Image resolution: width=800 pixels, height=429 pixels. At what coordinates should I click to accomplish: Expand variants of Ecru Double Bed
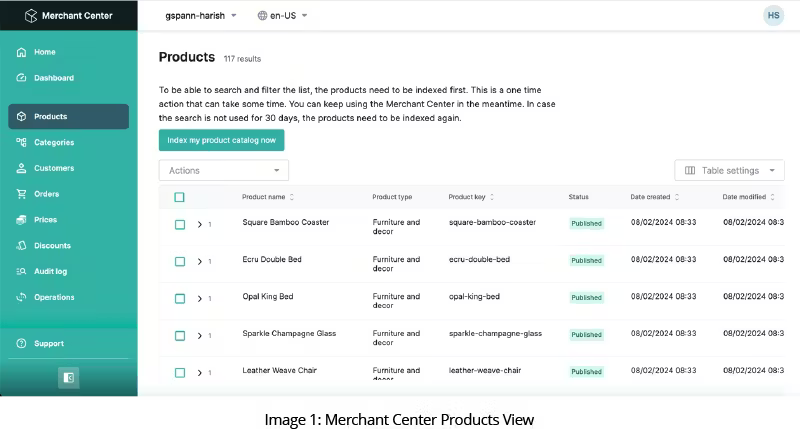tap(199, 262)
